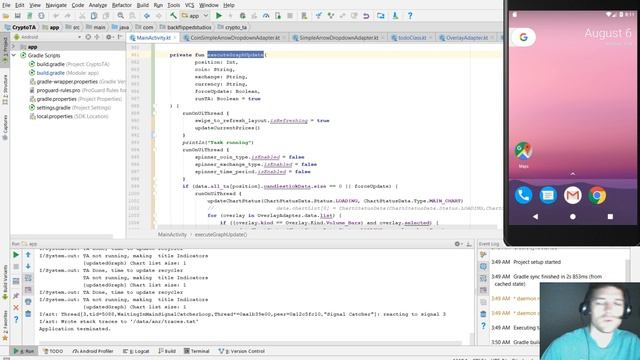This screenshot has height=360, width=640.
Task: Switch to SimpleArrowDropdownAdapter.kt tab
Action: pos(339,38)
